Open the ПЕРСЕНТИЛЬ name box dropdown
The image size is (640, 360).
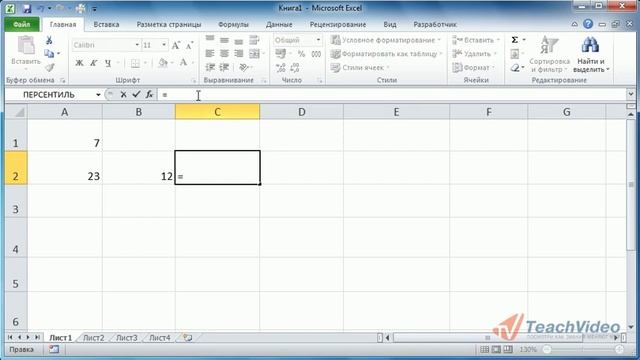[98, 95]
